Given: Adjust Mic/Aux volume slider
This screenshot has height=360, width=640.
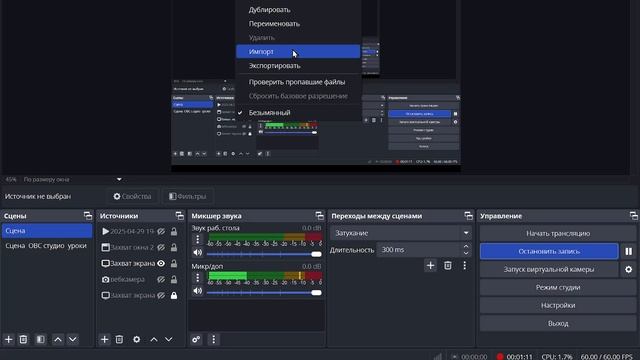Looking at the screenshot, I should (x=264, y=292).
